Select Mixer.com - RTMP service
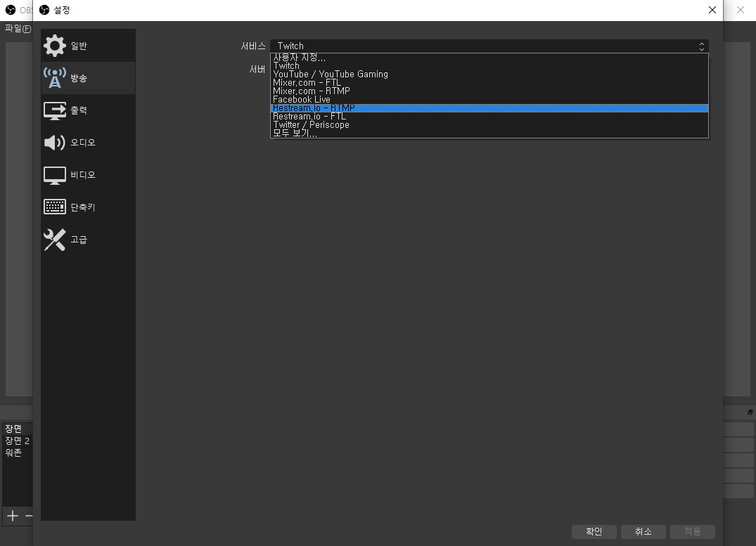Viewport: 756px width, 546px height. coord(489,91)
